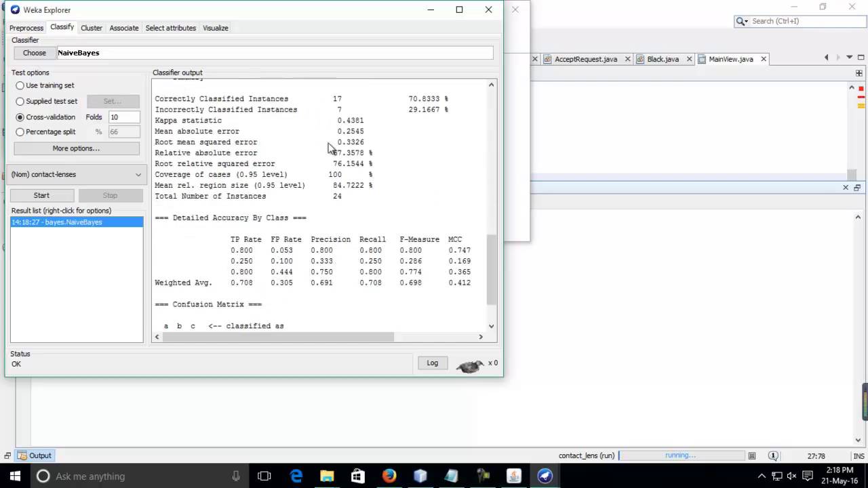
Task: Open the Select attributes tab
Action: (x=170, y=28)
